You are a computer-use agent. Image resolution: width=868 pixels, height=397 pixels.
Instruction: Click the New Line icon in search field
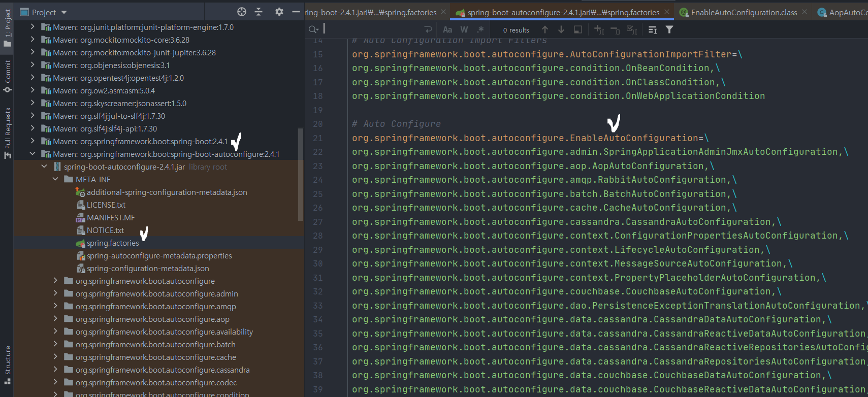click(x=428, y=30)
